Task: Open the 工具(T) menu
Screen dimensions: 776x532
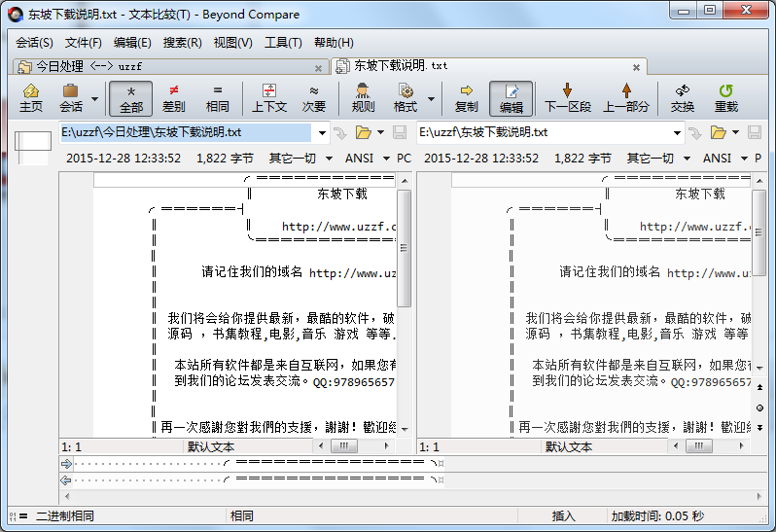Action: click(283, 43)
